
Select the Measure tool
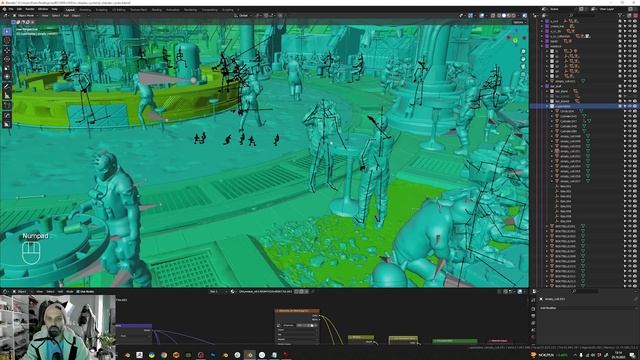7,96
